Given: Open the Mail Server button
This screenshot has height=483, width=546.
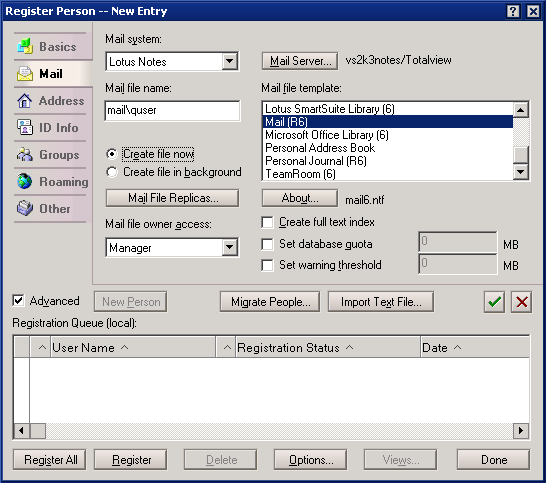Looking at the screenshot, I should (x=299, y=61).
